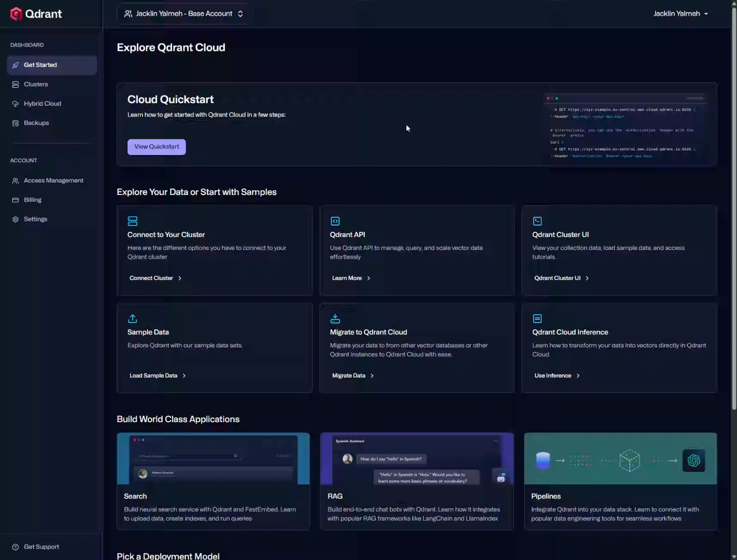This screenshot has width=737, height=560.
Task: Click the Get Support help icon
Action: [16, 547]
